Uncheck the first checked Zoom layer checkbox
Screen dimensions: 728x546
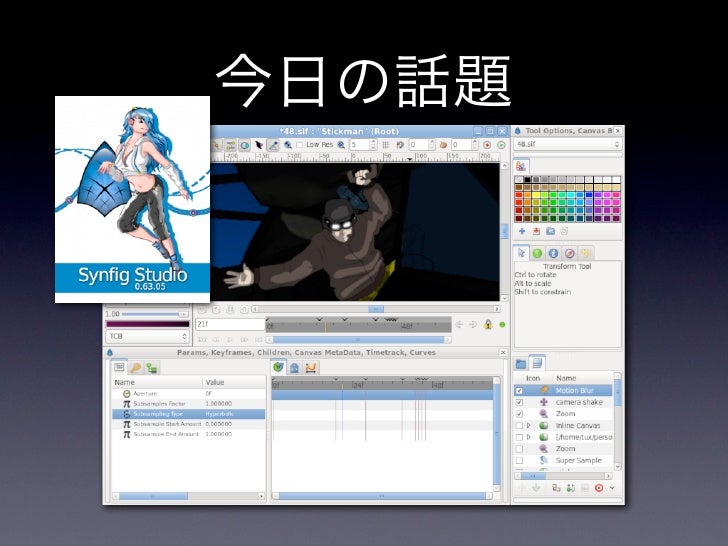click(519, 414)
